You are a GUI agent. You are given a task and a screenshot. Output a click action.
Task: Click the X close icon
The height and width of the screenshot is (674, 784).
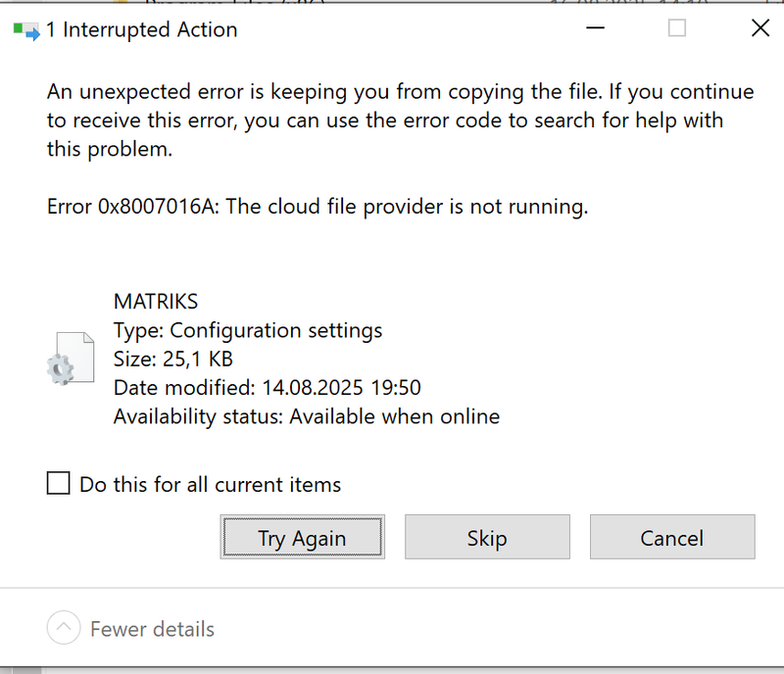click(x=760, y=28)
